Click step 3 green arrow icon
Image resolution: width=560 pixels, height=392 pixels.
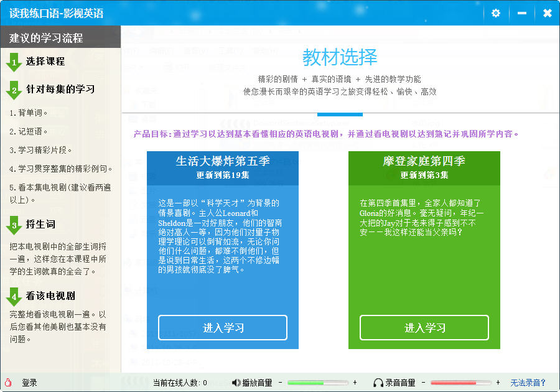14,225
